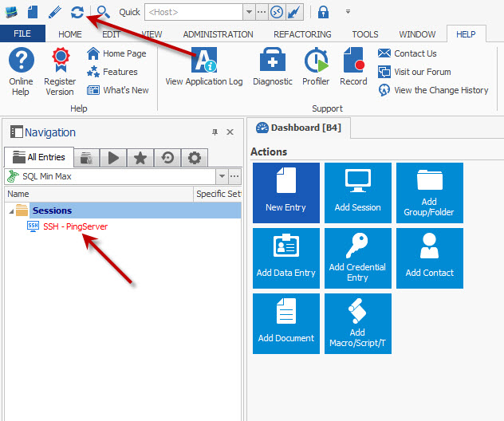Click the Add Group/Folder tile
The width and height of the screenshot is (504, 421).
point(429,193)
